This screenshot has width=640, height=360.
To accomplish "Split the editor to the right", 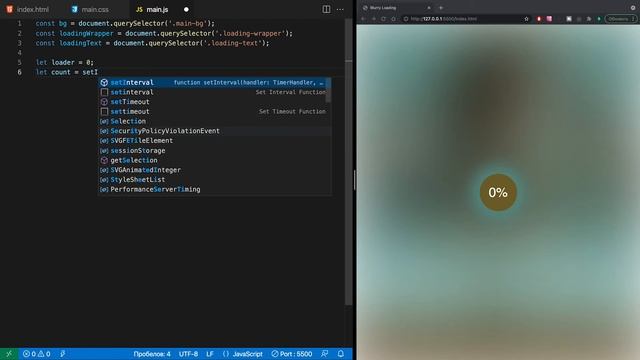I will click(326, 9).
